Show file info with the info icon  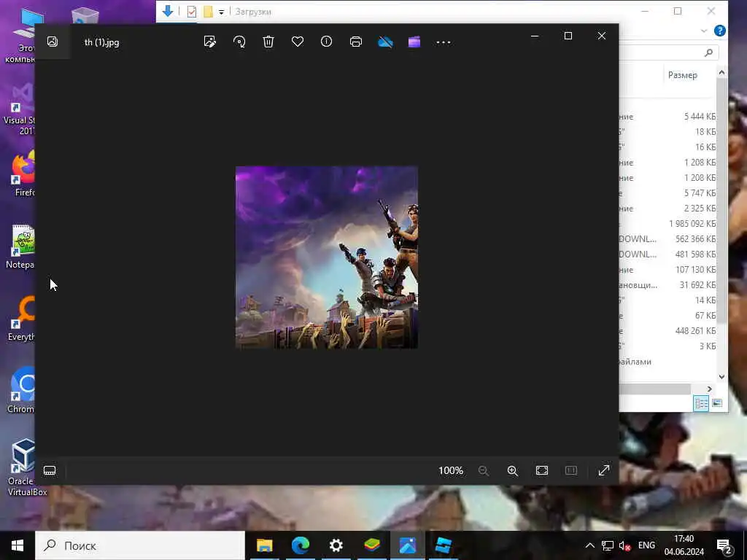click(326, 42)
